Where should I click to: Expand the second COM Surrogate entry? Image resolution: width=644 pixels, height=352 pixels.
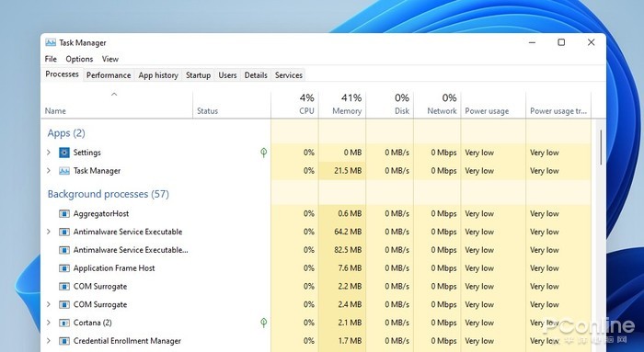coord(49,304)
